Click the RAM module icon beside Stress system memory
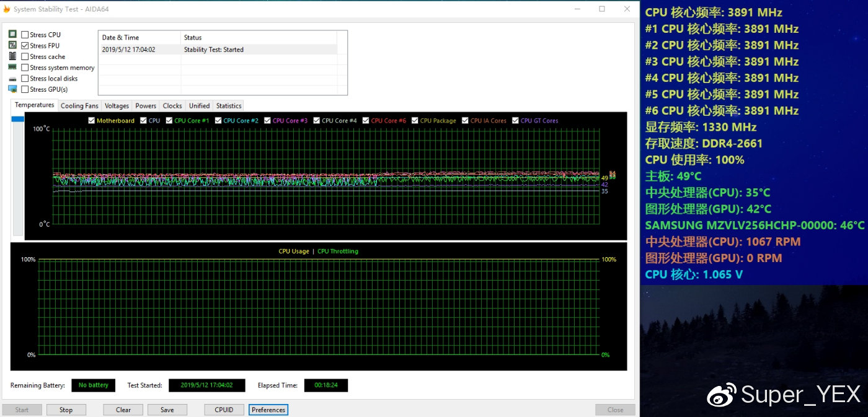Viewport: 868px width, 417px height. (12, 67)
